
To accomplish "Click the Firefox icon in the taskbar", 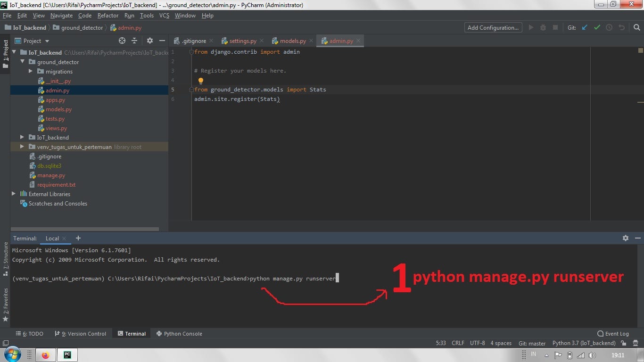I will [45, 355].
